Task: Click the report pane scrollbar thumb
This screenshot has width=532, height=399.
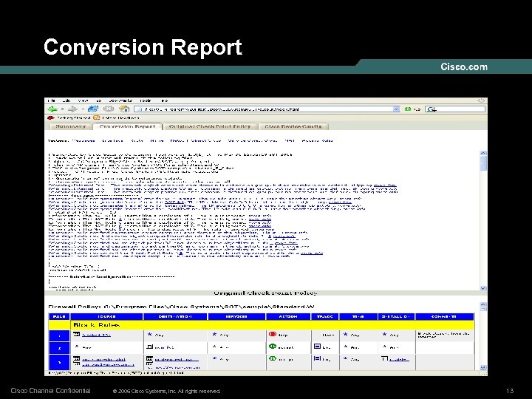Action: (x=483, y=163)
